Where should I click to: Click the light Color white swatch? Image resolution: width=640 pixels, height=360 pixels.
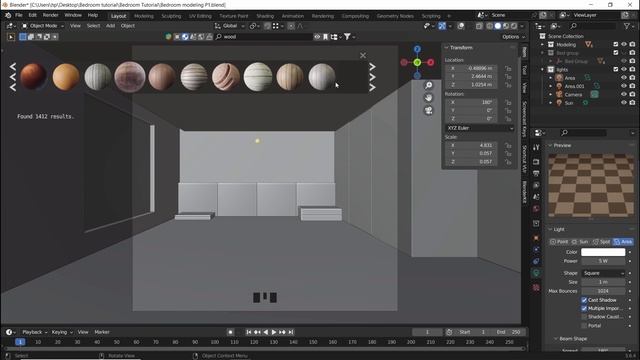point(603,252)
